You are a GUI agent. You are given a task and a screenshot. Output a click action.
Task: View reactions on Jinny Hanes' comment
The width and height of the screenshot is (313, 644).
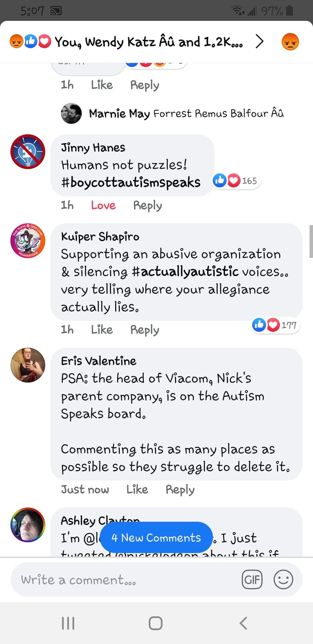tap(236, 181)
